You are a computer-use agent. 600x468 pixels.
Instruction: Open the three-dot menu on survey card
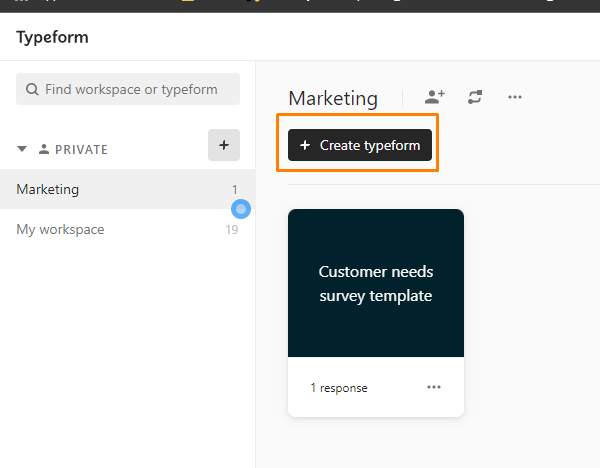point(434,387)
